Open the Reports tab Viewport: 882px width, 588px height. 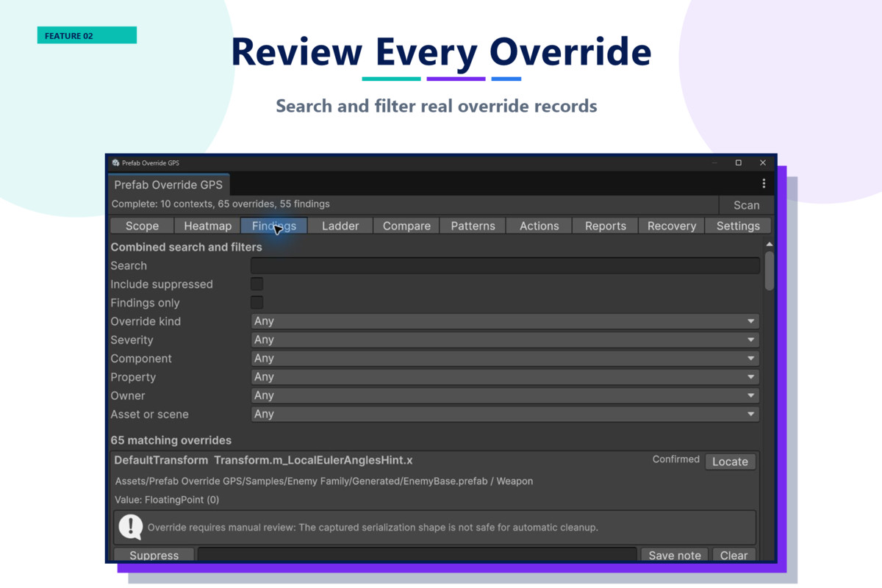pyautogui.click(x=606, y=226)
